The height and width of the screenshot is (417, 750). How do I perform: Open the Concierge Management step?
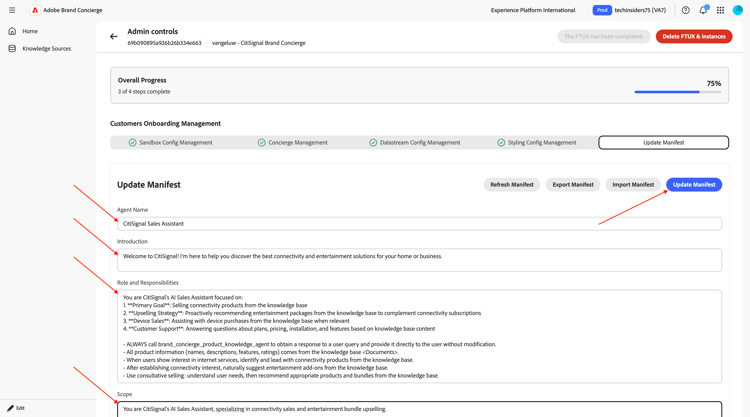coord(293,143)
